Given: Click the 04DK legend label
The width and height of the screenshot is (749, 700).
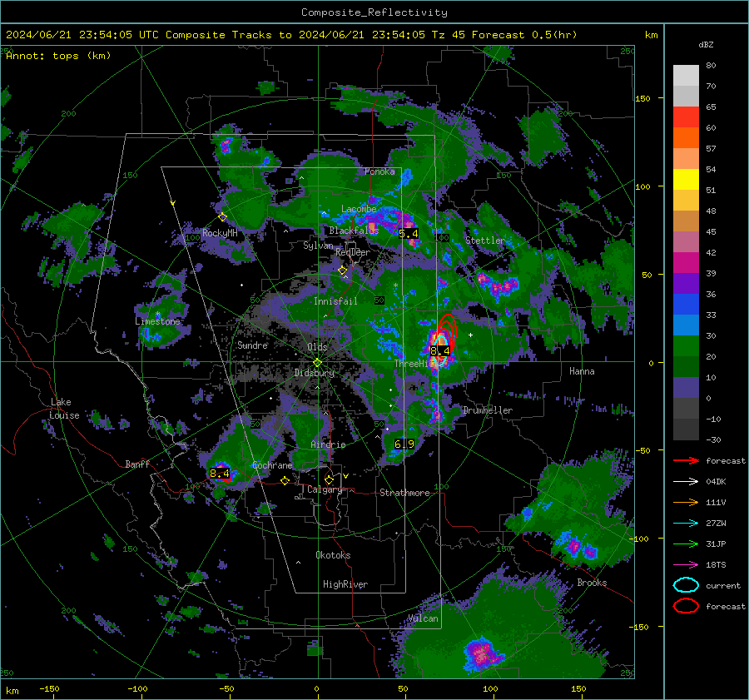Looking at the screenshot, I should pos(716,482).
